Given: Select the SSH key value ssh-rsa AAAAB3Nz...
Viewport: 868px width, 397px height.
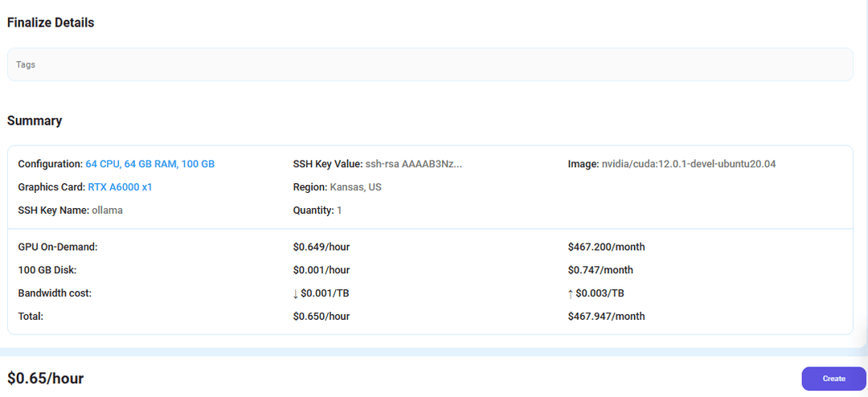Looking at the screenshot, I should 414,164.
